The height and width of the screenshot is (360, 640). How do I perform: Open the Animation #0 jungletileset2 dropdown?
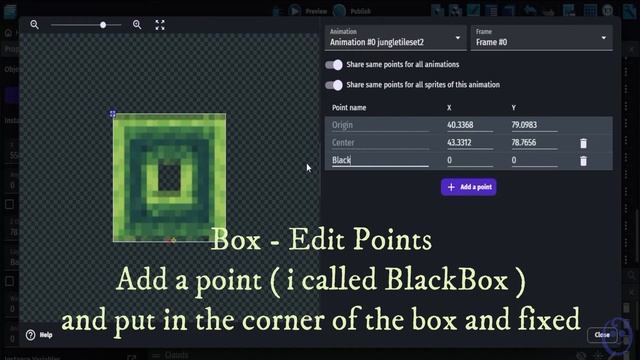(x=395, y=38)
